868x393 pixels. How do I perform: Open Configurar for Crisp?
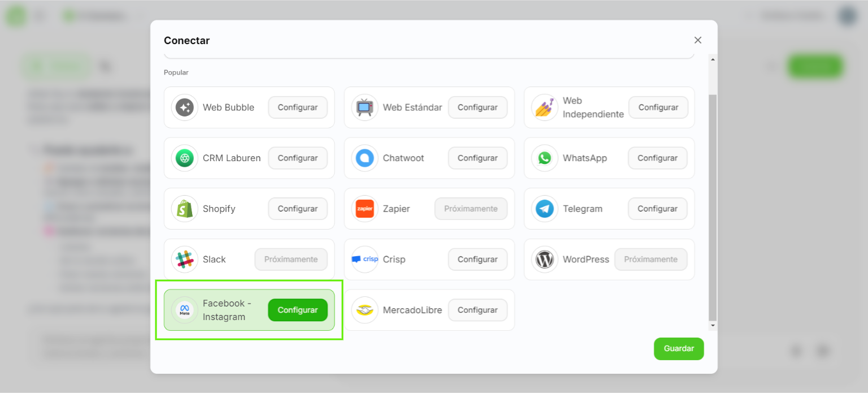[478, 260]
